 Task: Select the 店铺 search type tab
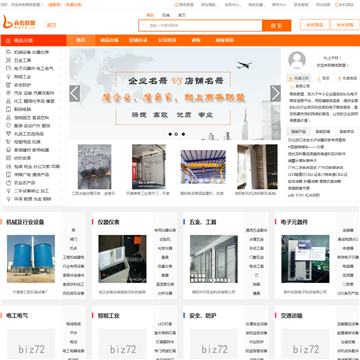coord(166,15)
